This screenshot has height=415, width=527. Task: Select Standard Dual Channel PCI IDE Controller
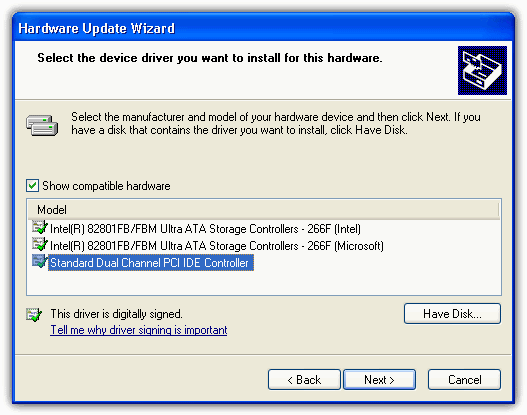(151, 263)
